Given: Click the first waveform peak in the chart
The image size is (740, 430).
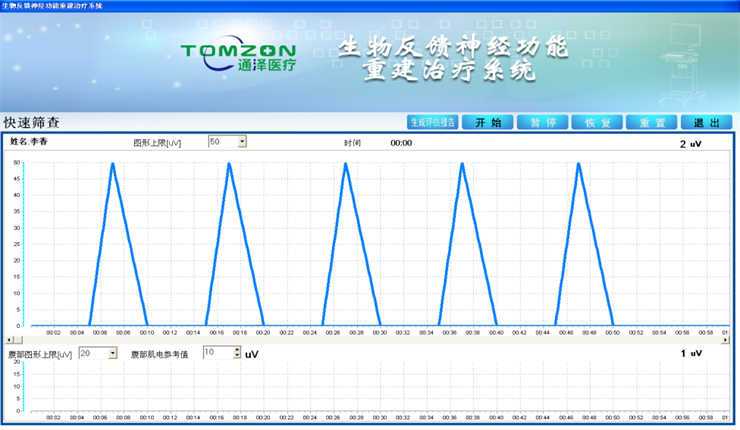Looking at the screenshot, I should pos(113,164).
